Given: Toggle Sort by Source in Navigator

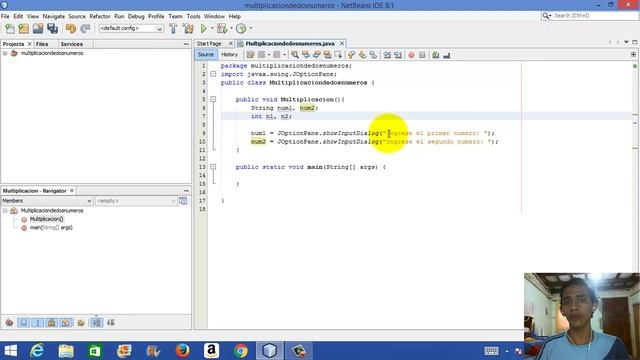Looking at the screenshot, I should pos(111,323).
